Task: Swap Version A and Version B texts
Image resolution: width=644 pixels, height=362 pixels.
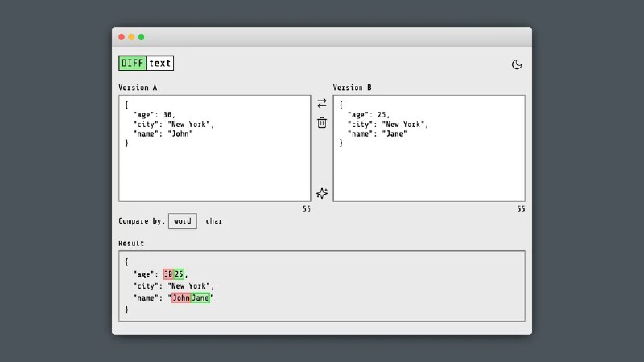Action: 321,103
